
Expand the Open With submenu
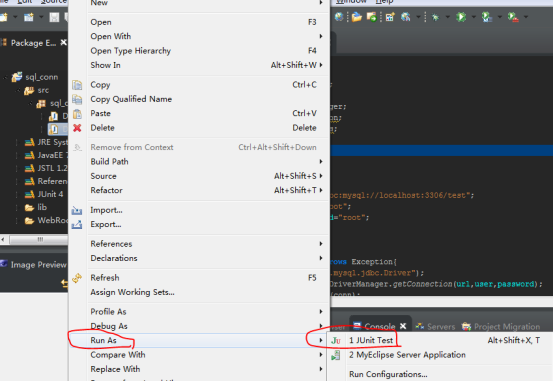pos(321,36)
